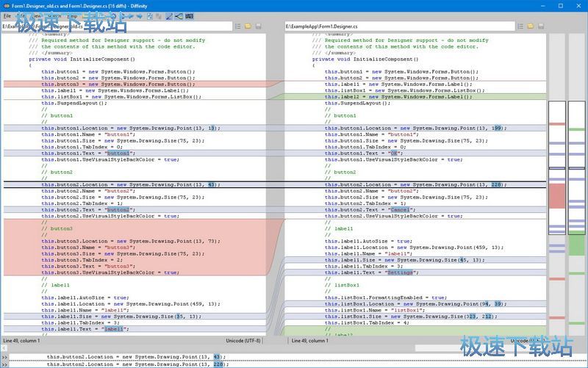Click save icon of left file pane
The width and height of the screenshot is (588, 368).
[258, 26]
